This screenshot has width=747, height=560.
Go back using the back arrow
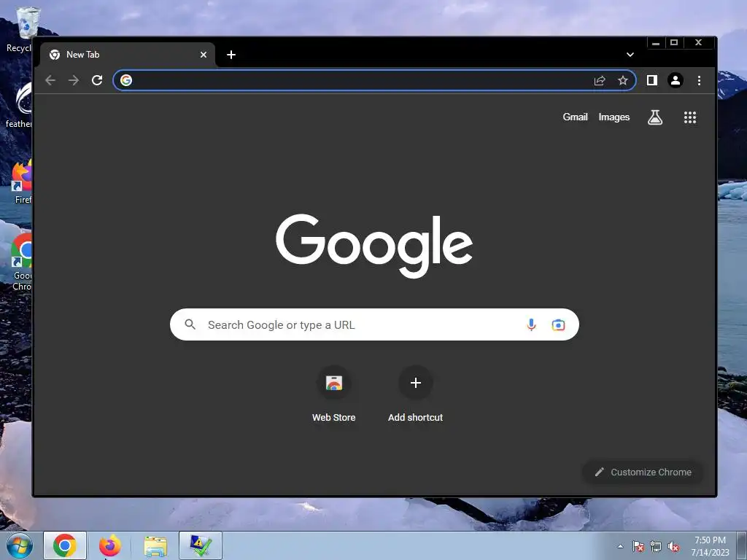(x=50, y=80)
